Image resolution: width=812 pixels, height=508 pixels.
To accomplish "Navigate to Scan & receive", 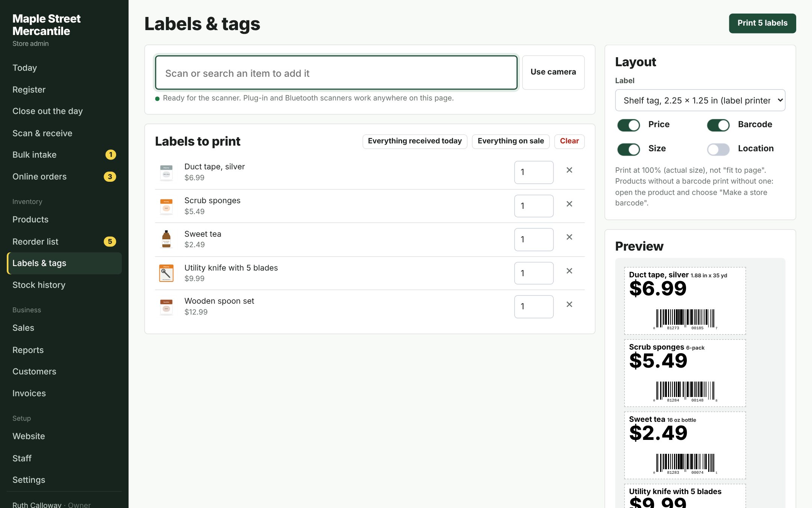I will point(64,133).
